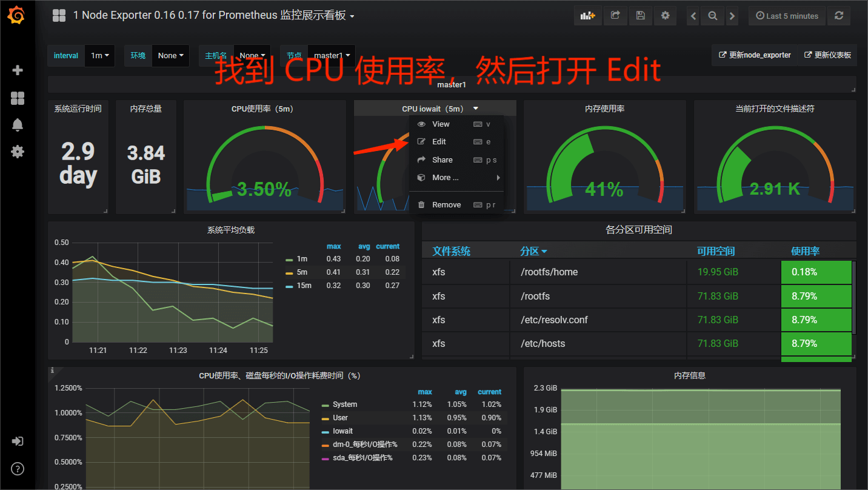
Task: Click the master1 row header bar
Action: click(452, 84)
